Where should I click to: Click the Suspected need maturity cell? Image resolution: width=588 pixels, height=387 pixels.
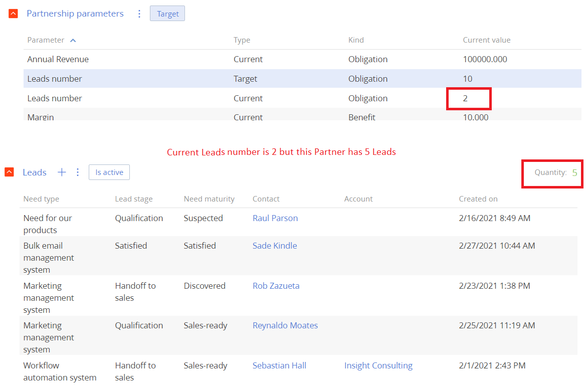tap(203, 218)
